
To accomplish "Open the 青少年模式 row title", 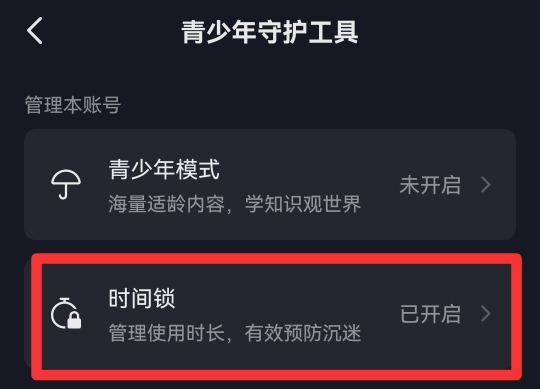I will click(164, 169).
